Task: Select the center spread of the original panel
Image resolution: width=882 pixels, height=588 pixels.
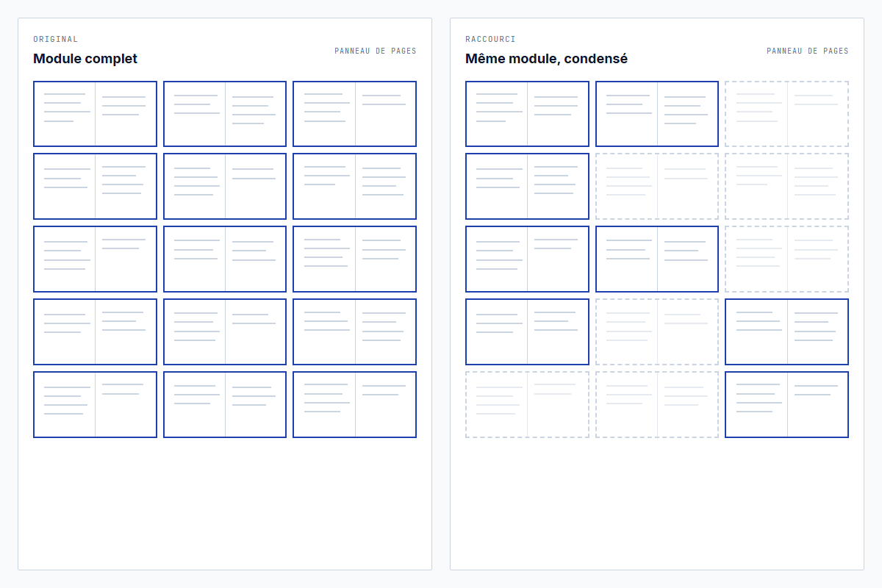Action: pos(224,259)
